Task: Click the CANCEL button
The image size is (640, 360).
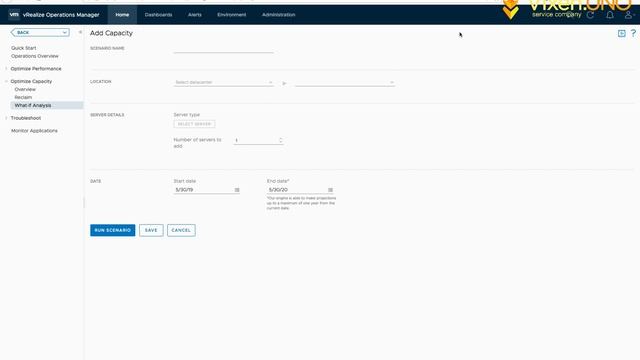Action: (x=181, y=230)
